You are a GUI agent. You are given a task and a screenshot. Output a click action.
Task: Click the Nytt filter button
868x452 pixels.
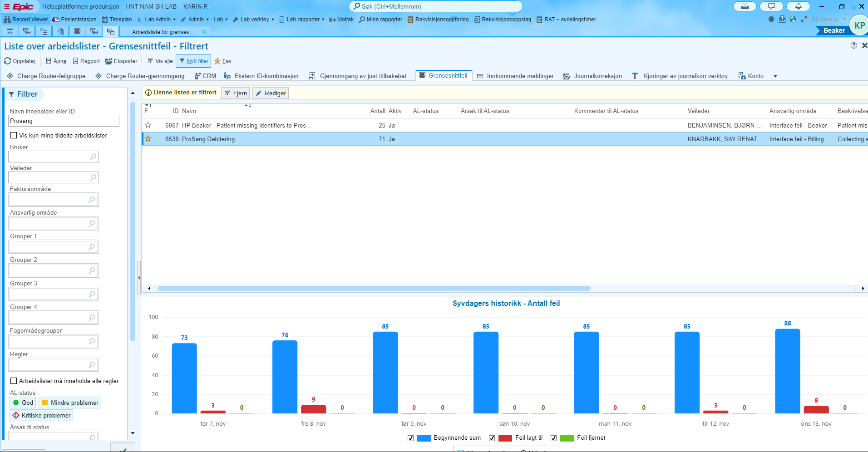(193, 61)
